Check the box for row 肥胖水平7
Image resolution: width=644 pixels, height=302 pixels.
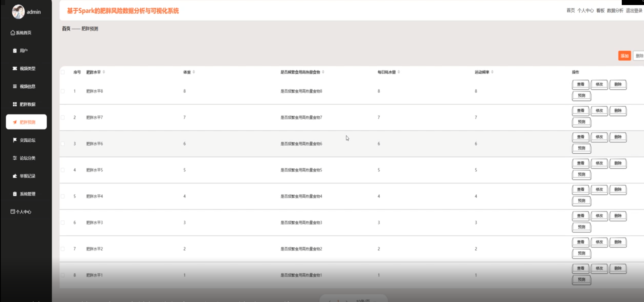63,117
